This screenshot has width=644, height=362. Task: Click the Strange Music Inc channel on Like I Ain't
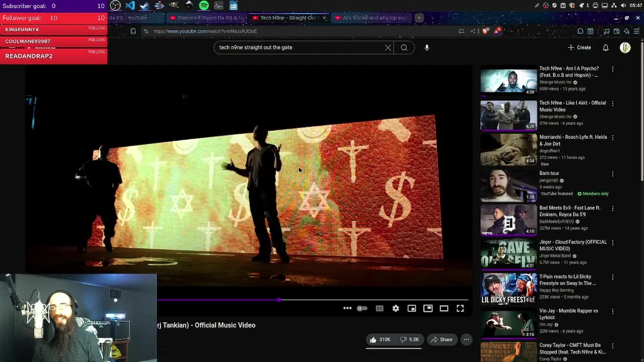[555, 117]
